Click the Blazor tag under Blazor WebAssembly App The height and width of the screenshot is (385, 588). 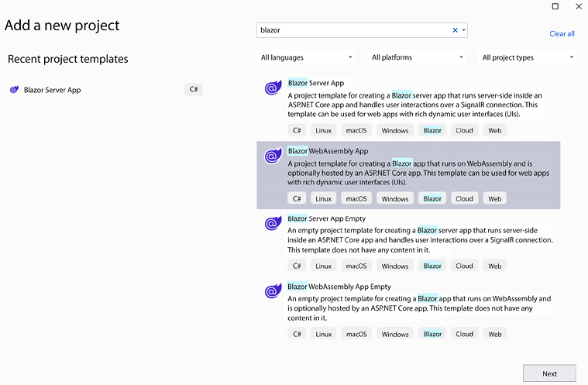click(432, 198)
